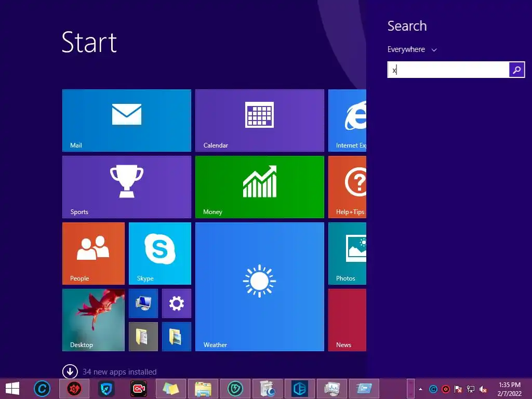This screenshot has width=532, height=399.
Task: Open the red gear app on taskbar
Action: (74, 389)
